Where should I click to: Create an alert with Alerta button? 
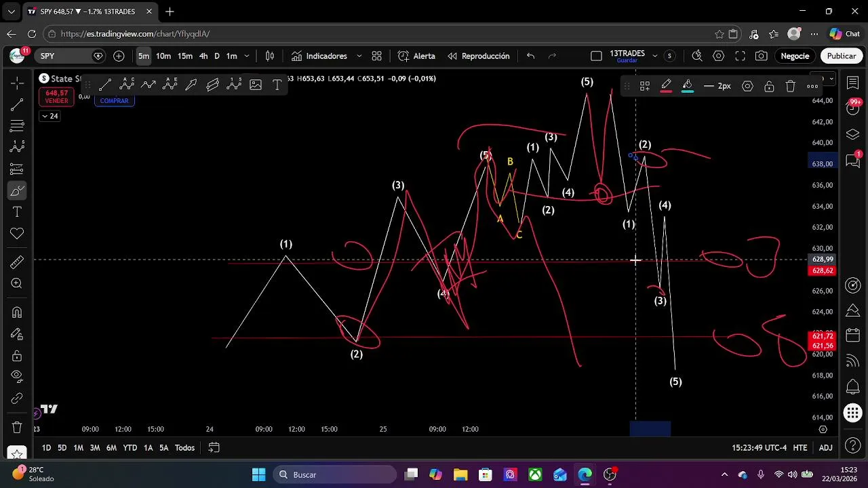(x=416, y=56)
